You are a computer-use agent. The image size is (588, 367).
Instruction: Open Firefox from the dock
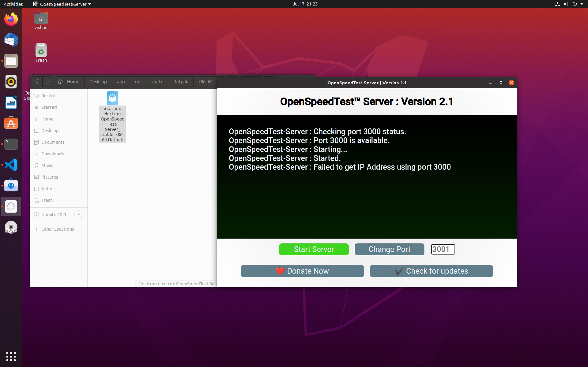(11, 19)
